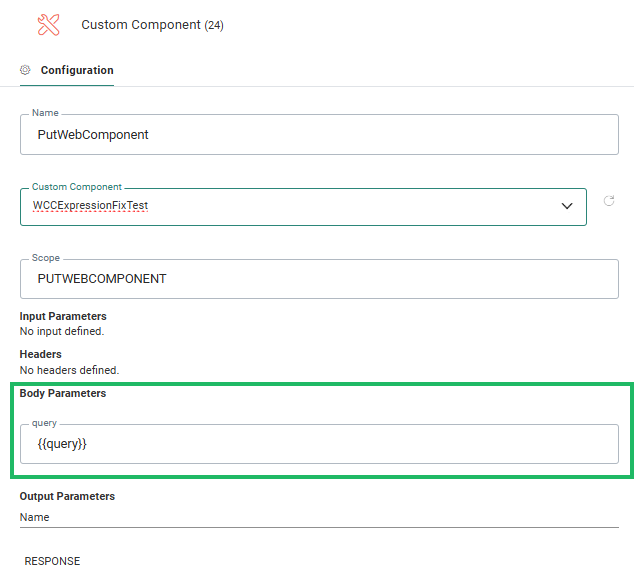
Task: Click the Input Parameters heading
Action: click(x=63, y=316)
